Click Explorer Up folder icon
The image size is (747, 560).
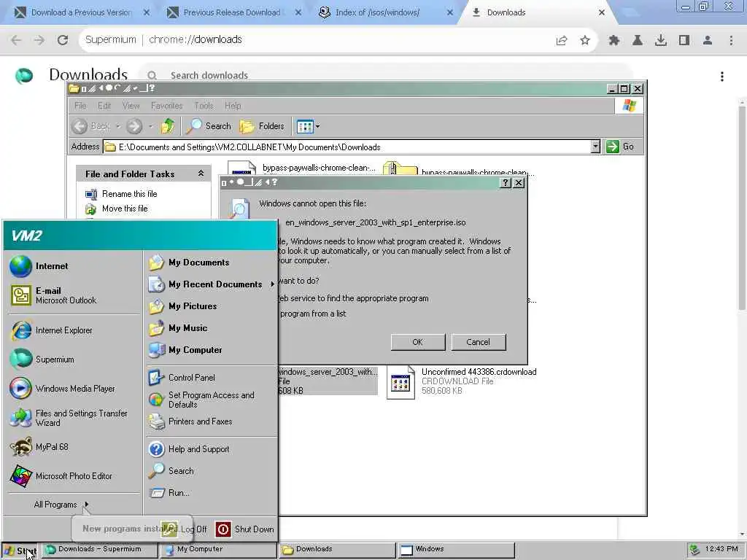coord(167,126)
